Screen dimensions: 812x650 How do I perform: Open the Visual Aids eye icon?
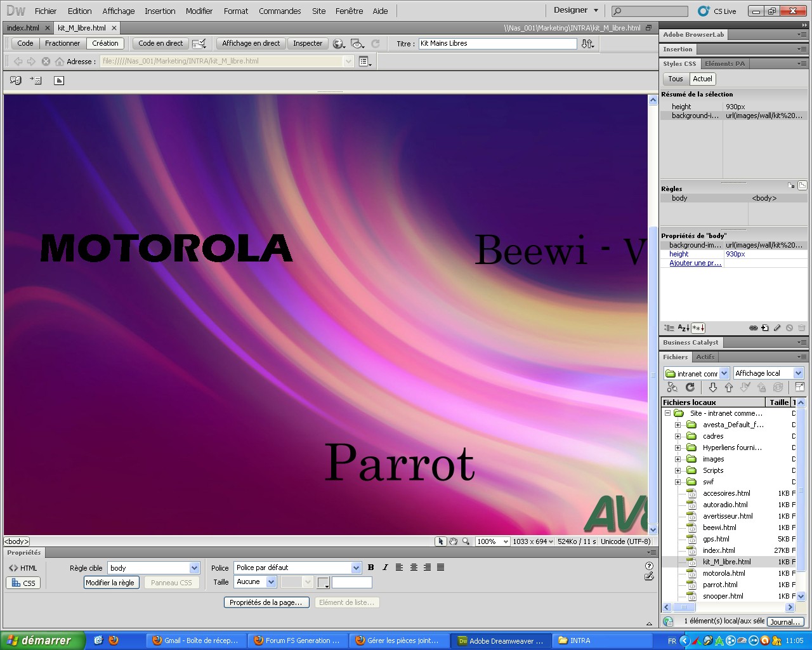[358, 44]
